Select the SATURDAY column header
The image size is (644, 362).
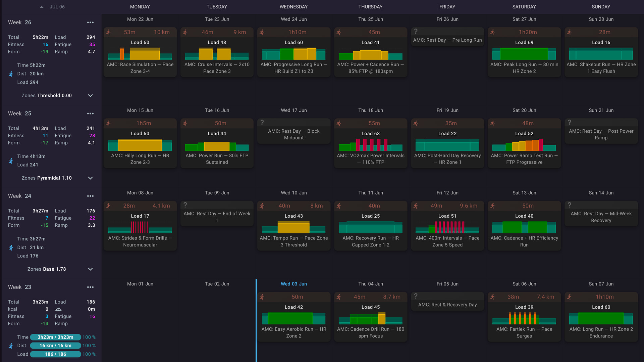[524, 7]
